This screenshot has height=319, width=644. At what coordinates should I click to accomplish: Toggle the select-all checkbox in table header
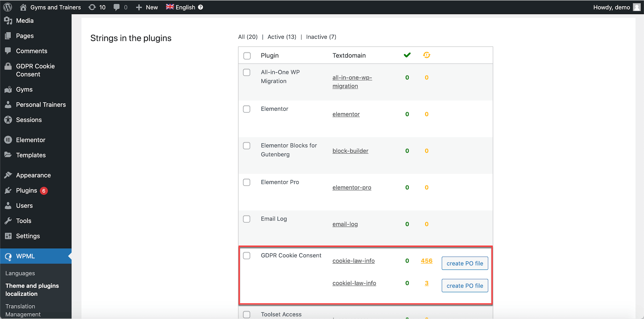pos(247,56)
